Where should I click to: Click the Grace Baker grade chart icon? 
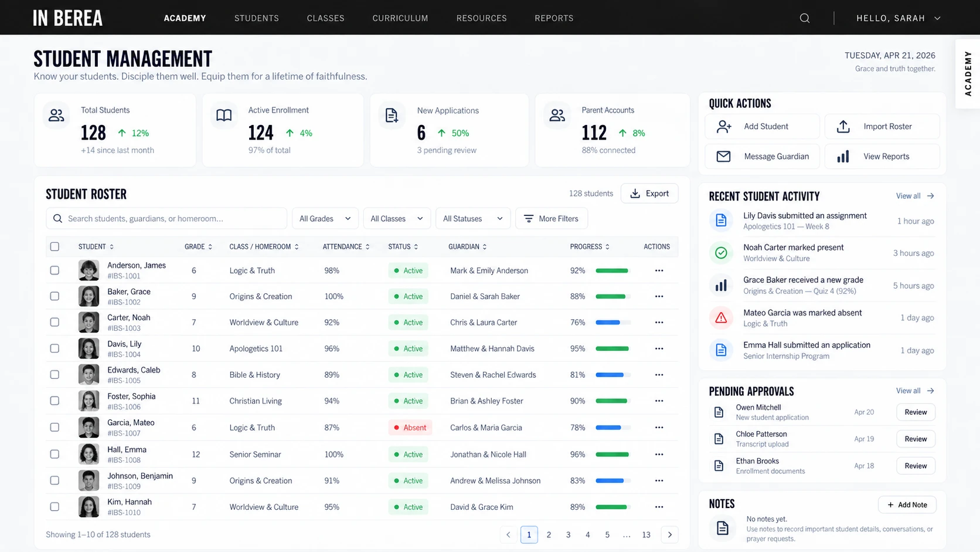pos(721,286)
